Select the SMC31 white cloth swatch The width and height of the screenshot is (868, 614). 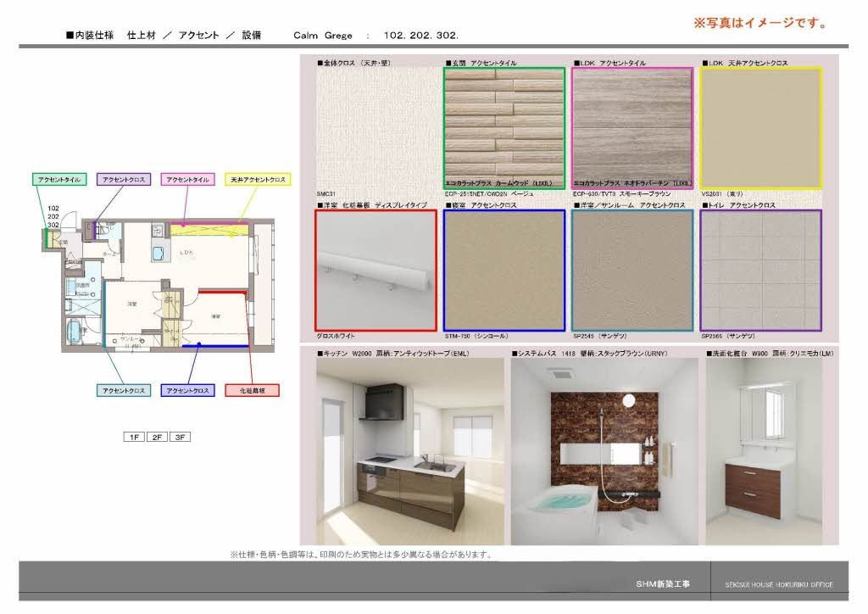coord(377,129)
